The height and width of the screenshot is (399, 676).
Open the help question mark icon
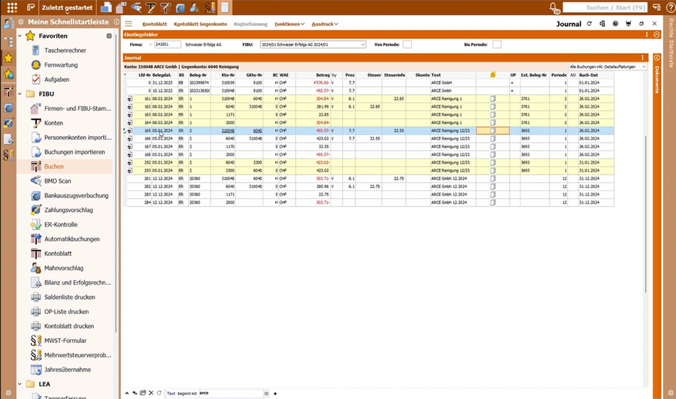[670, 7]
